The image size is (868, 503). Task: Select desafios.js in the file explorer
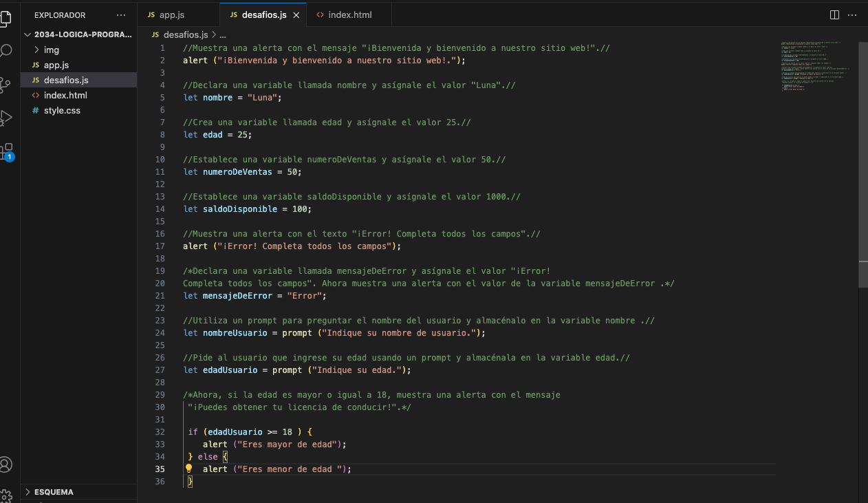[x=78, y=80]
